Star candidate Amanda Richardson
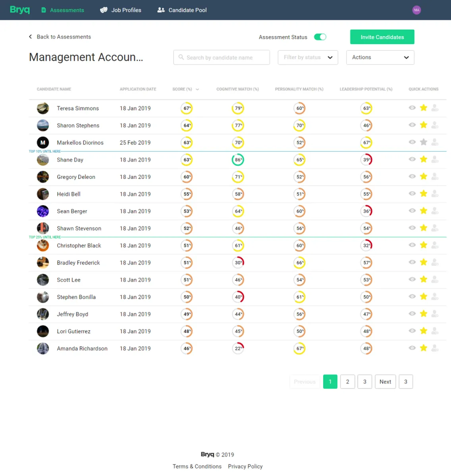451x476 pixels. click(x=424, y=348)
